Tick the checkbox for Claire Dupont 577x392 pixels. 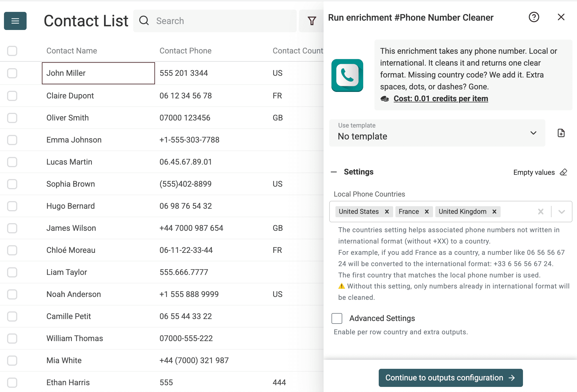(x=12, y=96)
